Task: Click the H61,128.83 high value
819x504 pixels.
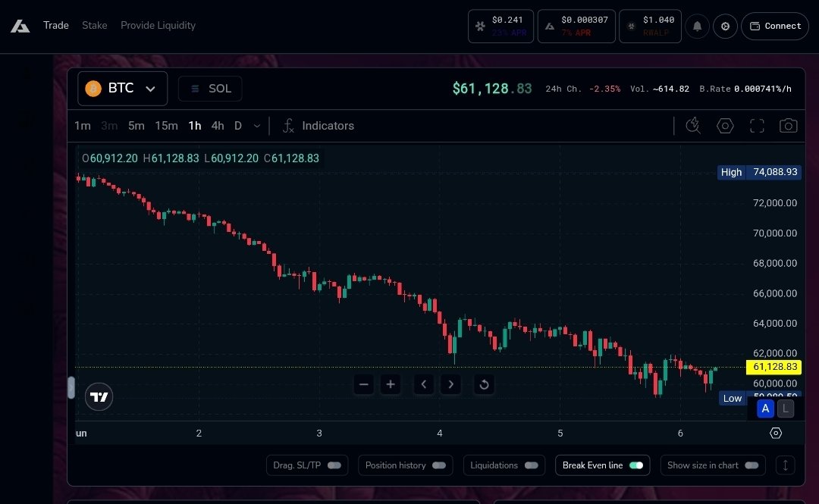Action: pyautogui.click(x=171, y=158)
